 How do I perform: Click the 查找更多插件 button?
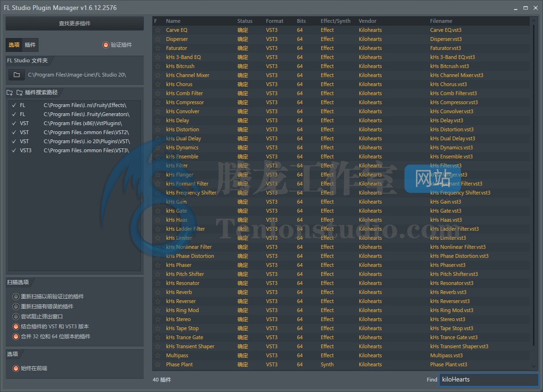pos(75,23)
